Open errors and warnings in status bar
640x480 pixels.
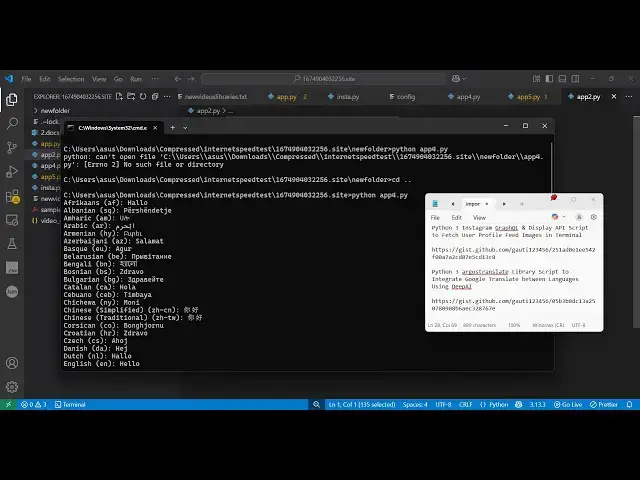tap(33, 404)
